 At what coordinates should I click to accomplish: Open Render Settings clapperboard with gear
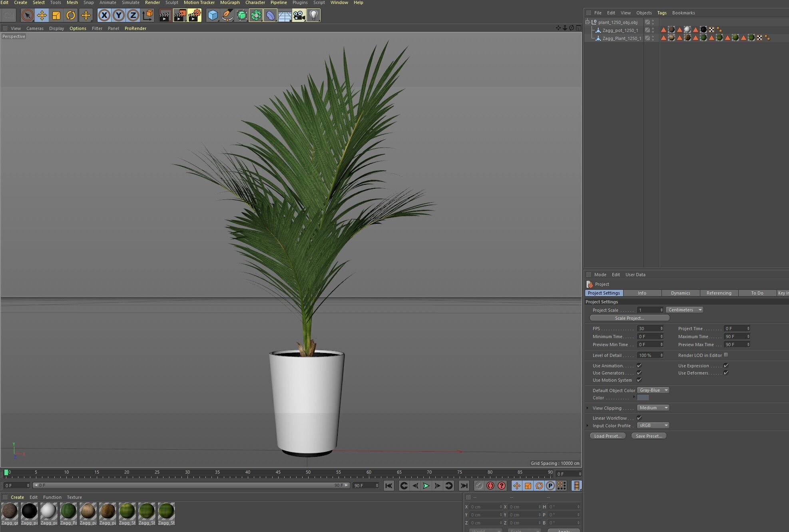(x=194, y=16)
